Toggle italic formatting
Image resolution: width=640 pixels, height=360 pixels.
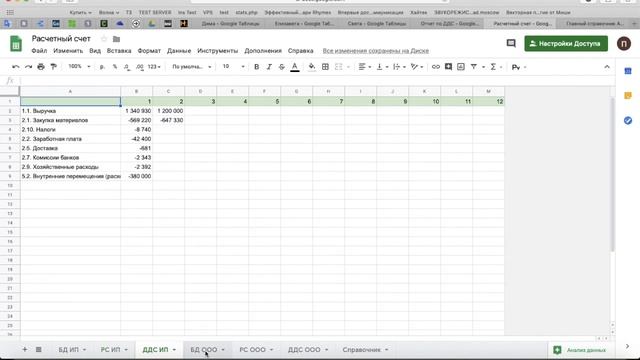point(269,67)
